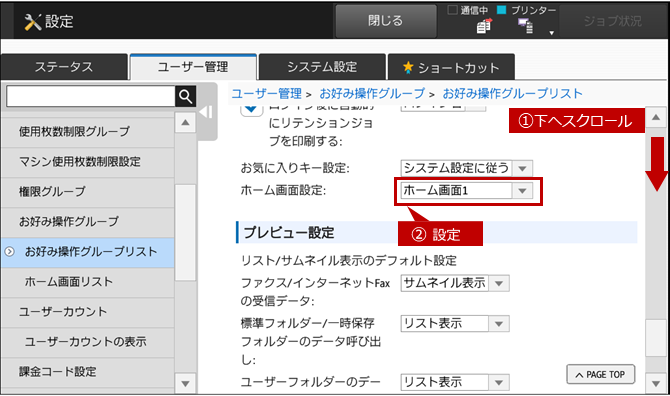
Task: Select マシン使用枚数制限設定 in the sidebar
Action: click(88, 162)
